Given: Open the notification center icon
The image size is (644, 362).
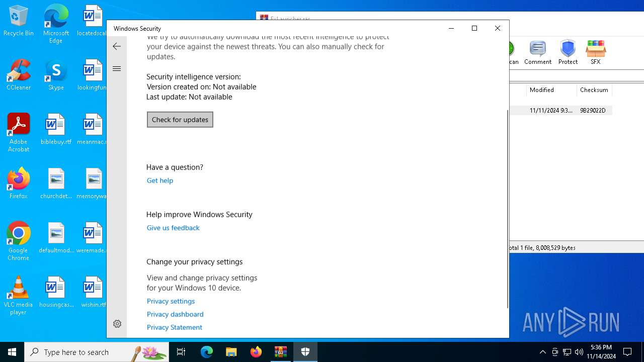Looking at the screenshot, I should tap(627, 352).
